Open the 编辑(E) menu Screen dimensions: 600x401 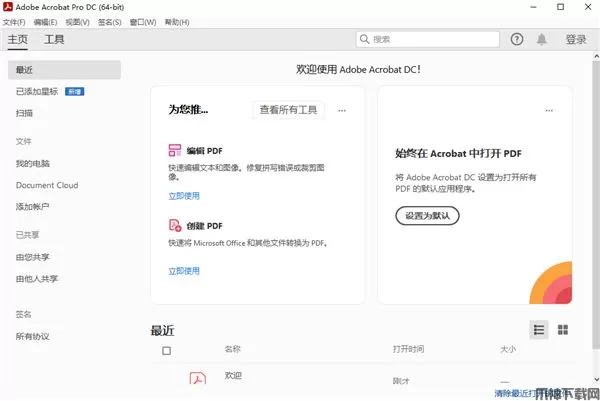(x=45, y=22)
